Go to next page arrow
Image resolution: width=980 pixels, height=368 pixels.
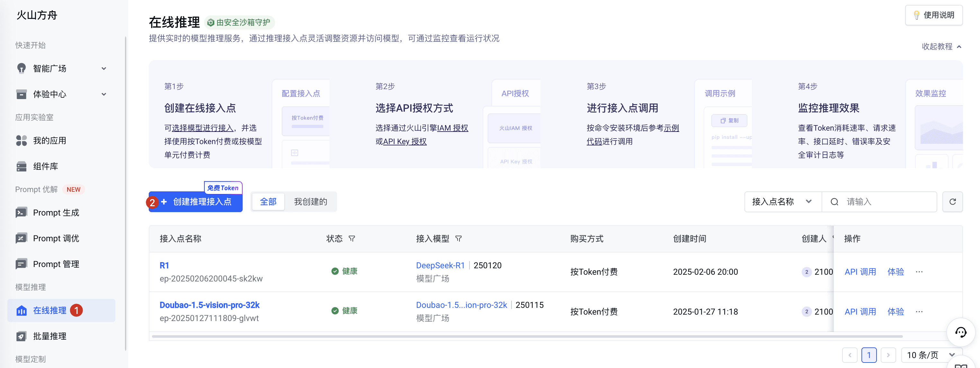(x=888, y=355)
